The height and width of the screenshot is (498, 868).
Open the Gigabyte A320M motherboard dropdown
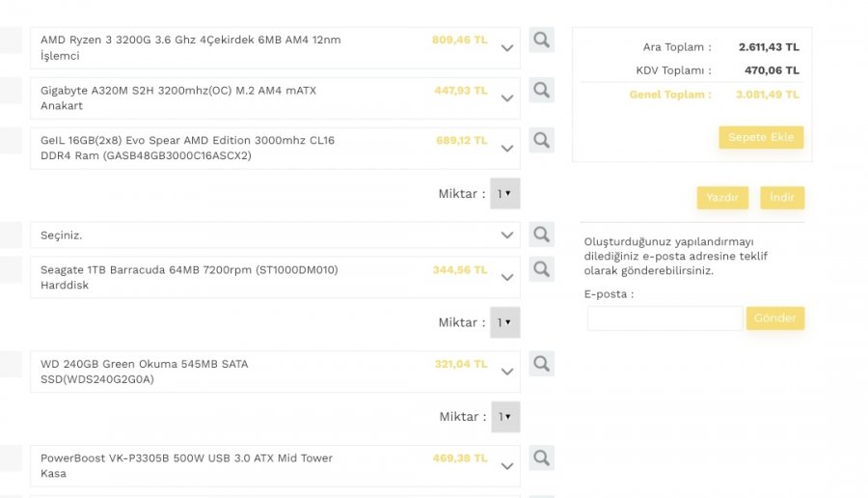(x=507, y=98)
